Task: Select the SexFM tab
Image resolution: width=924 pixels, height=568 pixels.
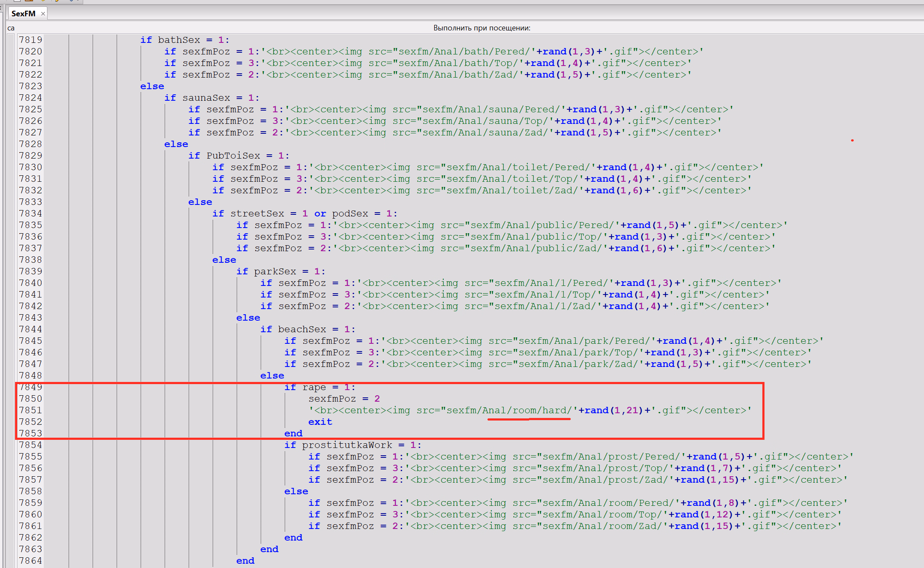Action: click(23, 14)
